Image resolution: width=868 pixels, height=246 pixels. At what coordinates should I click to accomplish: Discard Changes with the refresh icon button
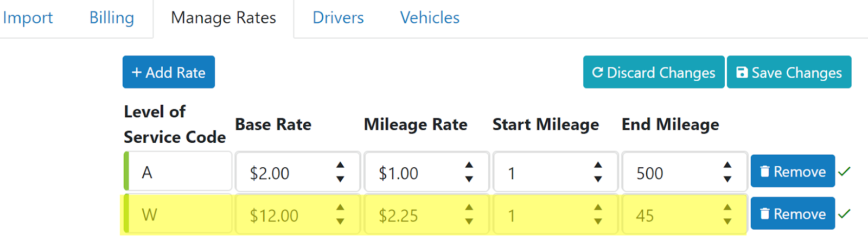(654, 72)
